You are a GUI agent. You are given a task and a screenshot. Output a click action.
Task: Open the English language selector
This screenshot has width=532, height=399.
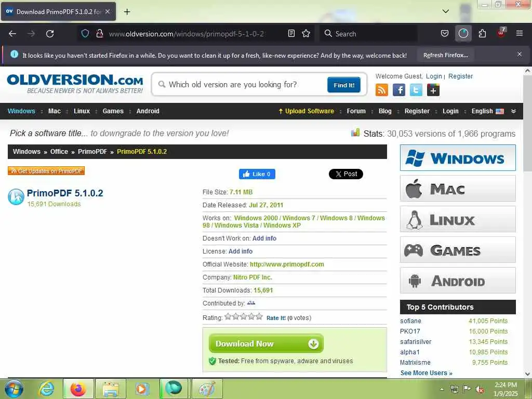tap(487, 111)
